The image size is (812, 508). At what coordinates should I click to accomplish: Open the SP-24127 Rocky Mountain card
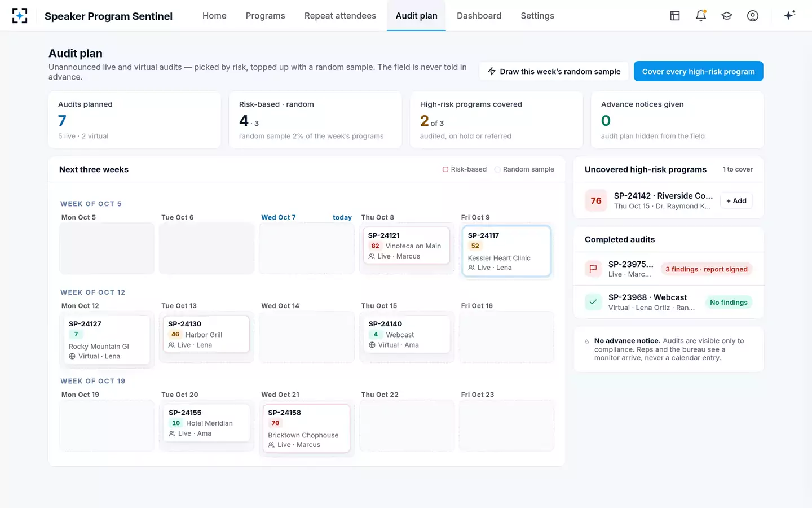107,340
